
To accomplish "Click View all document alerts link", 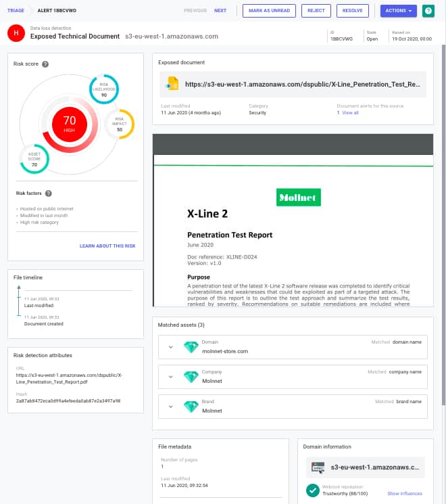I will tap(350, 113).
